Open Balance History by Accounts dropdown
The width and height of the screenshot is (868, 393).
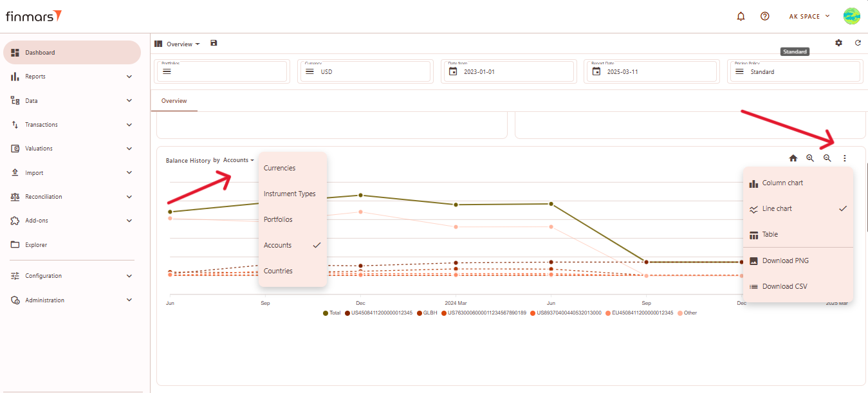coord(238,160)
